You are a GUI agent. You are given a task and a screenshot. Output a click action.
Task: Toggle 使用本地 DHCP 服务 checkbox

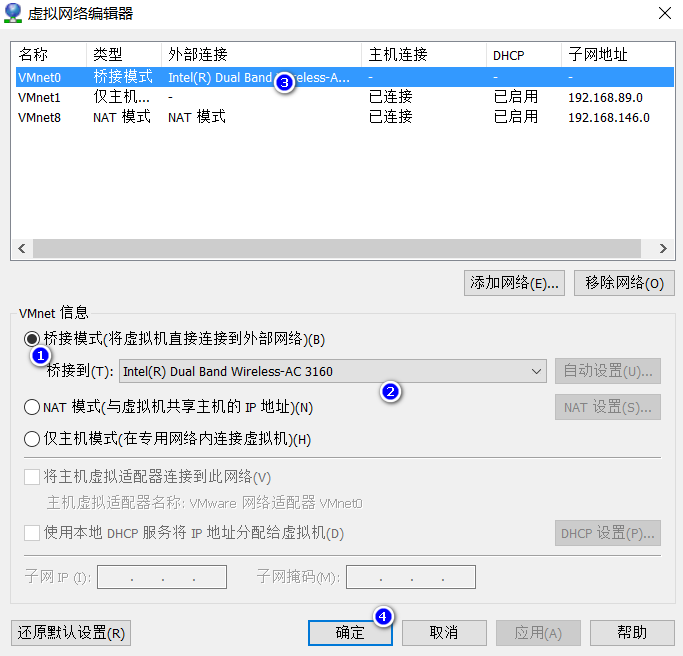pos(32,533)
